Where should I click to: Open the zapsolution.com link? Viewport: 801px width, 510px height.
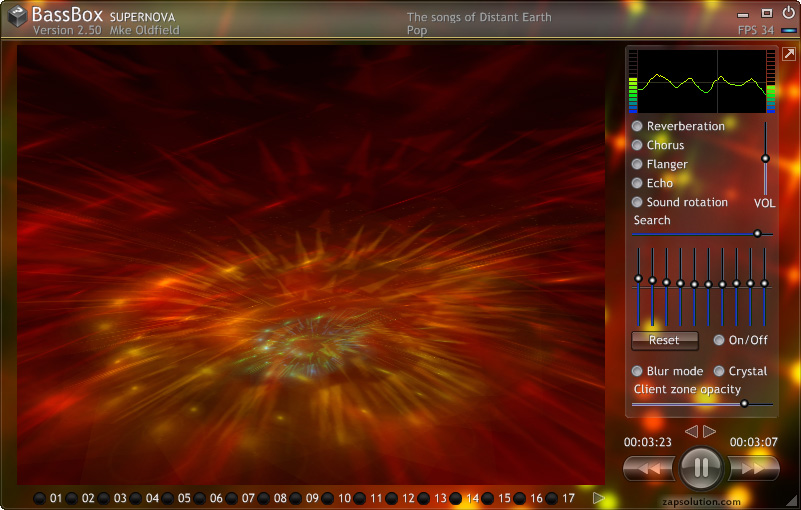tap(701, 502)
